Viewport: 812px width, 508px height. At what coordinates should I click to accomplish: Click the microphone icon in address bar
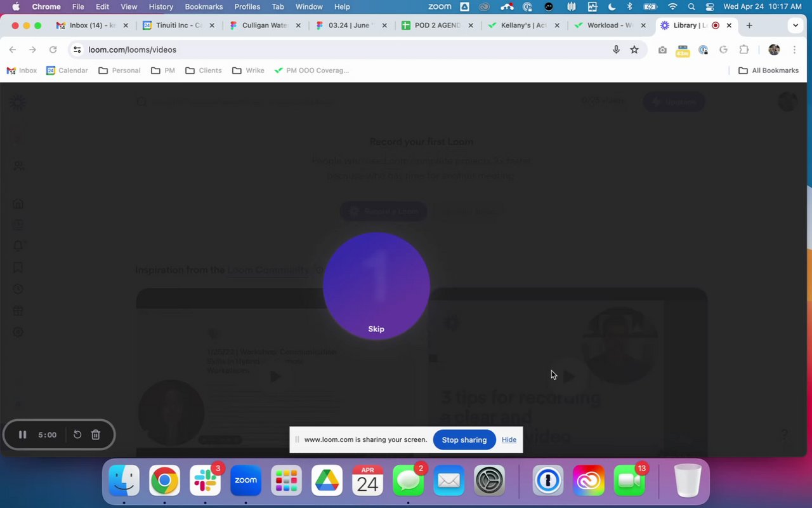click(x=616, y=50)
